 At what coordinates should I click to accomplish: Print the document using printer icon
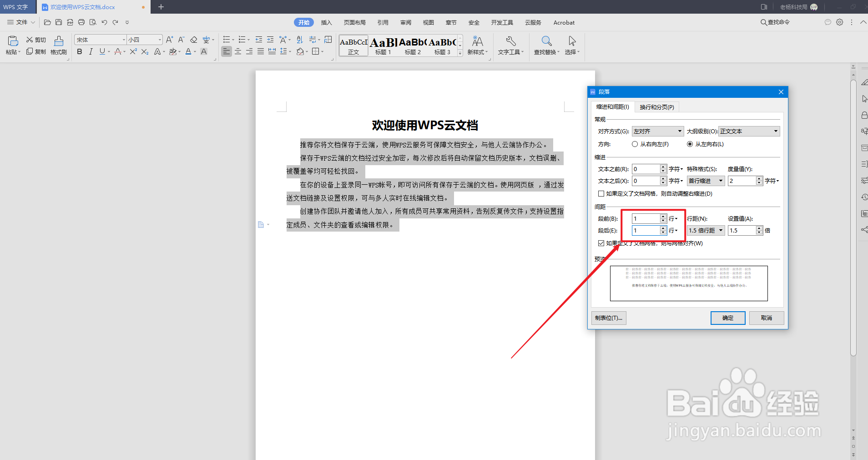coord(81,22)
